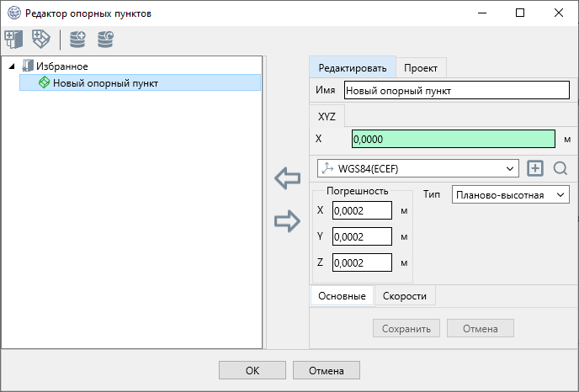Switch to the Проект tab
Image resolution: width=579 pixels, height=392 pixels.
click(420, 68)
